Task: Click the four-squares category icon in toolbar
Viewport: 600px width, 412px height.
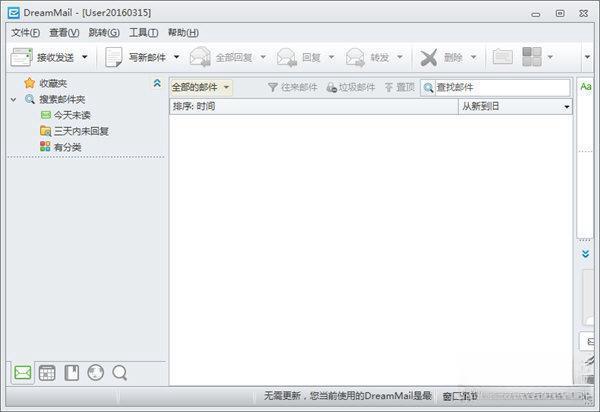Action: tap(532, 57)
